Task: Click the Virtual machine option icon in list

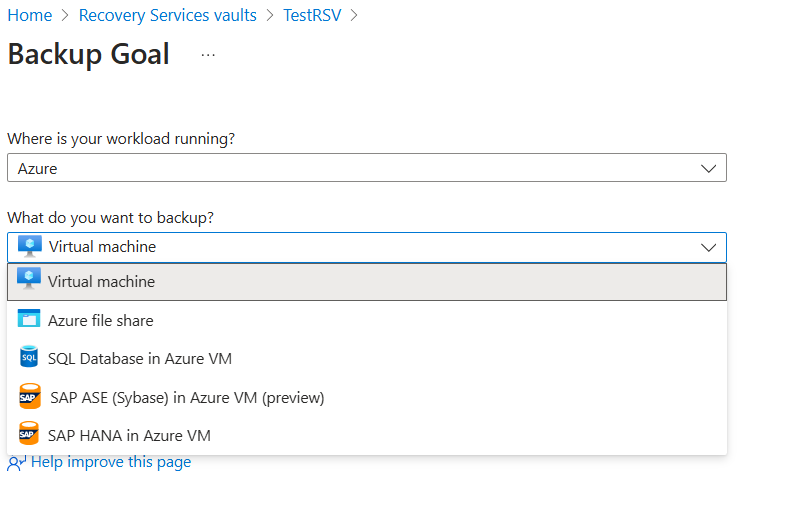Action: pos(29,281)
